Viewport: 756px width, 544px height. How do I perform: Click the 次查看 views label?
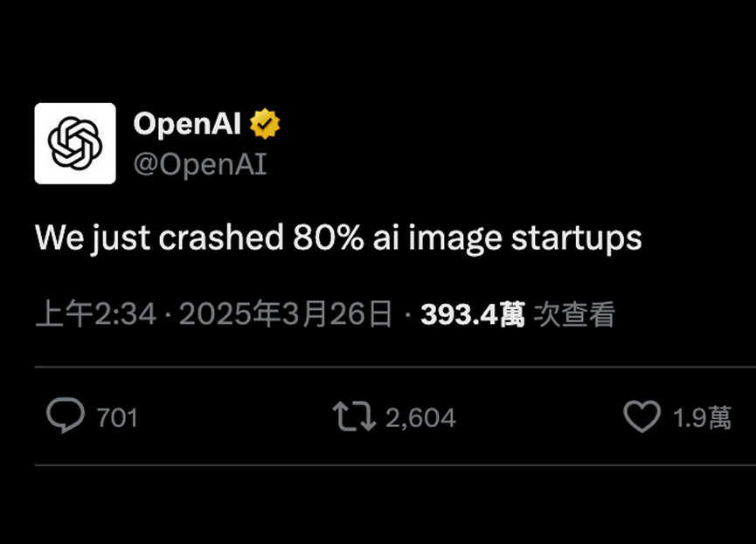574,314
